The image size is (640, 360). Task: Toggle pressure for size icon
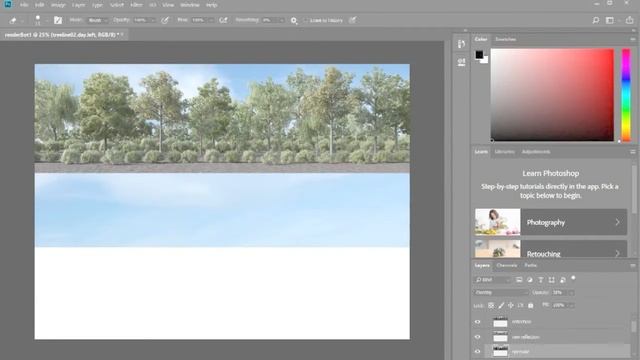[x=353, y=20]
